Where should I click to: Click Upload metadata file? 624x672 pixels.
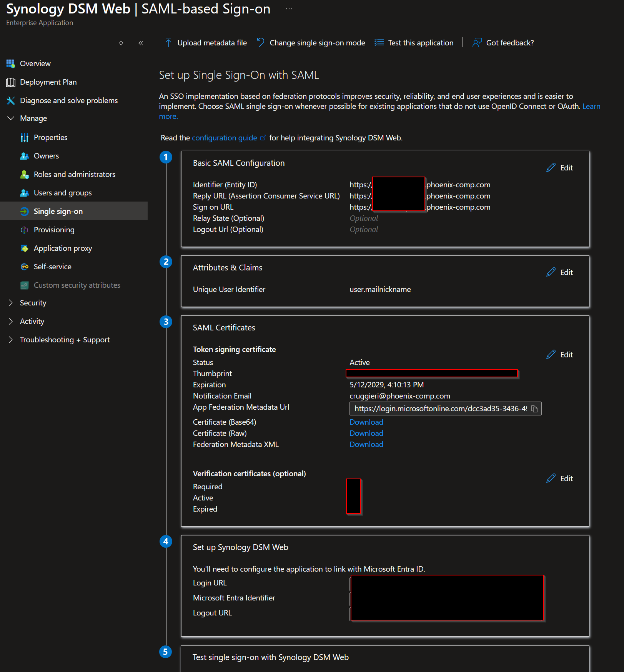point(212,43)
